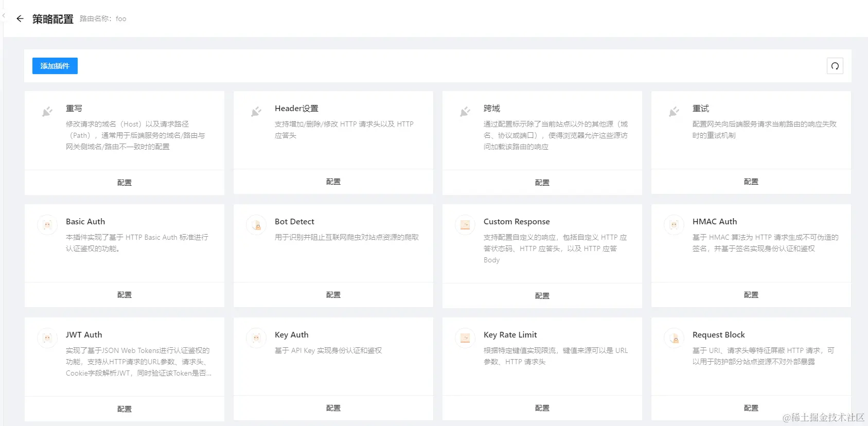The image size is (868, 426).
Task: Click the Bot Detect card title
Action: [x=294, y=222]
